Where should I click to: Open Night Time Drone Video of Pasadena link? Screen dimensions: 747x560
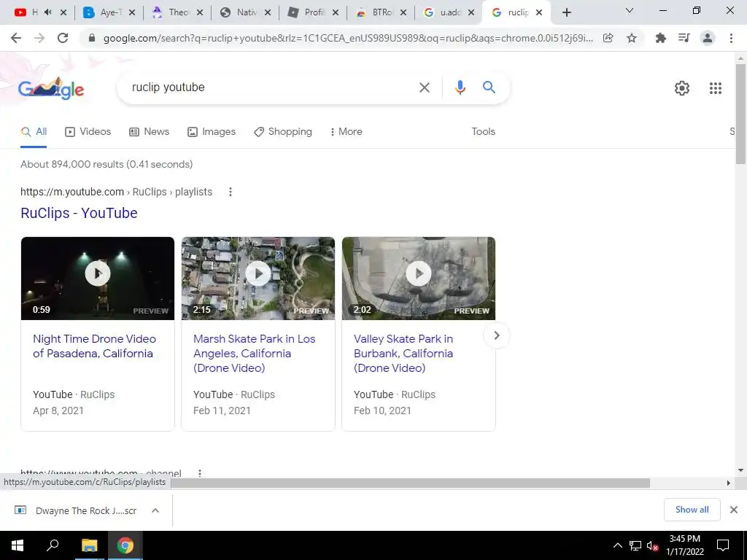94,346
